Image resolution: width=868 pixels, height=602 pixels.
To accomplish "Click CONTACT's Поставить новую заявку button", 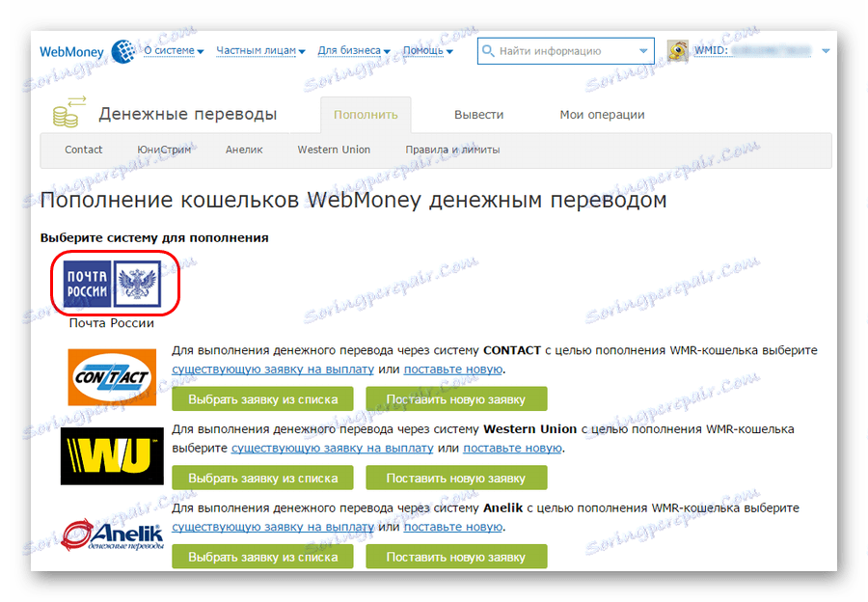I will click(456, 399).
